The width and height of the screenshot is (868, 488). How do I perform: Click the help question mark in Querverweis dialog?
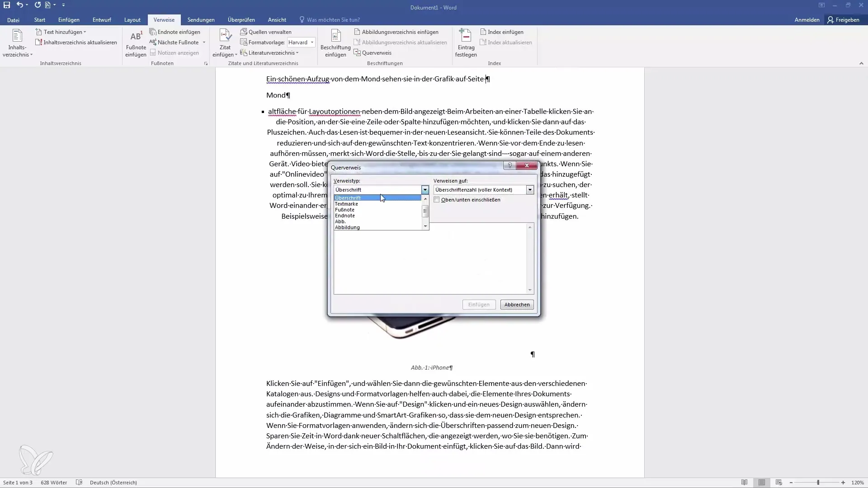pyautogui.click(x=509, y=165)
